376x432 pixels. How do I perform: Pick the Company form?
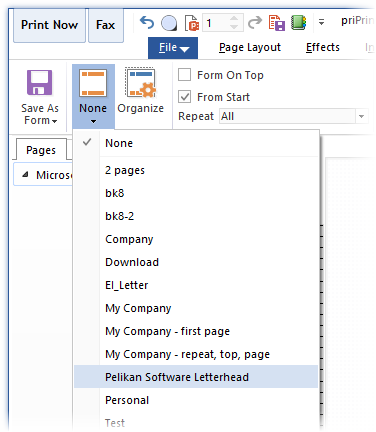[196, 239]
